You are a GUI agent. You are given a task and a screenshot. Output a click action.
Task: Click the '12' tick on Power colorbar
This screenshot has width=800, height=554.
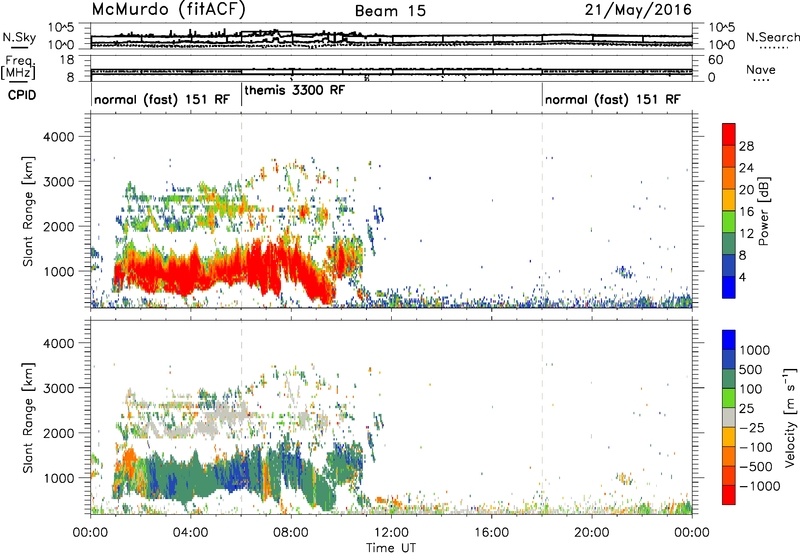click(746, 234)
